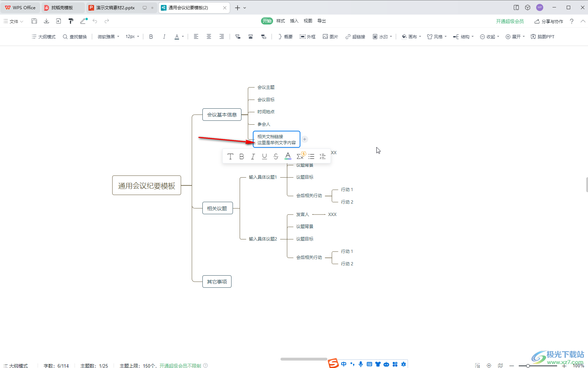
Task: Click the text size T icon in the floating toolbar
Action: (x=230, y=156)
